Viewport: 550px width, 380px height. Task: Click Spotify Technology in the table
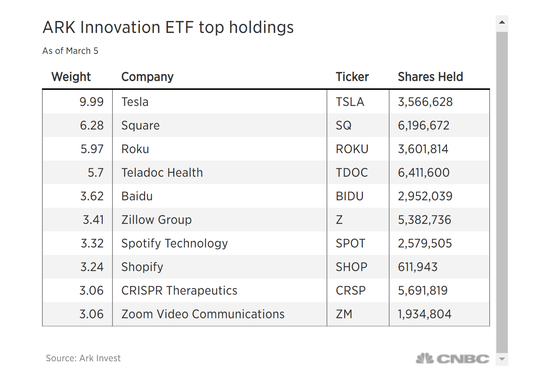[174, 243]
